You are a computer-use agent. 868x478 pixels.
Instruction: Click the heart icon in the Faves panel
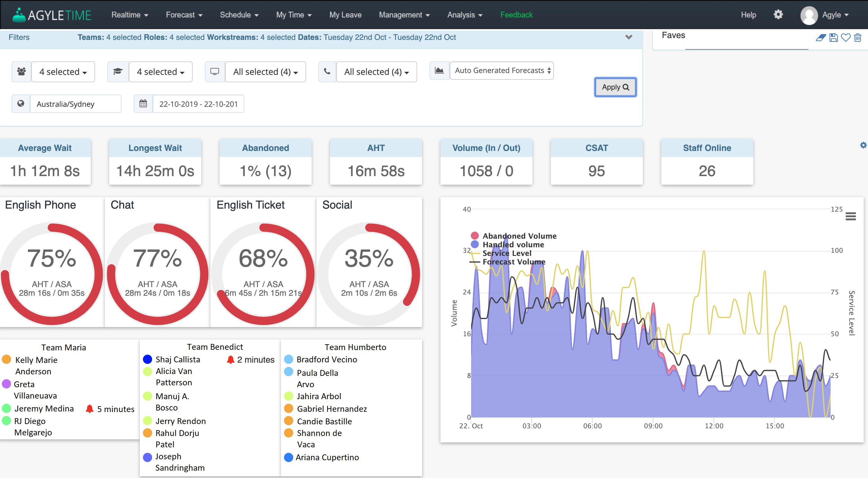(x=846, y=37)
